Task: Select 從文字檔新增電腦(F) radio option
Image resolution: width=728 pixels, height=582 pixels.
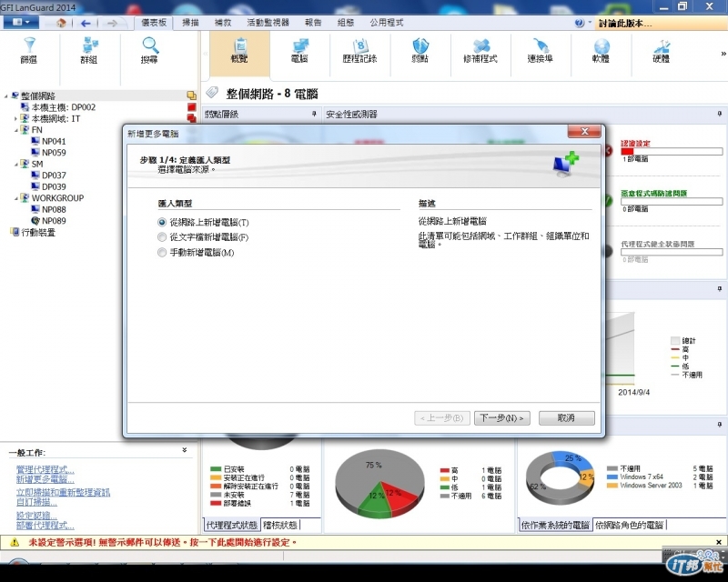Action: [x=162, y=237]
